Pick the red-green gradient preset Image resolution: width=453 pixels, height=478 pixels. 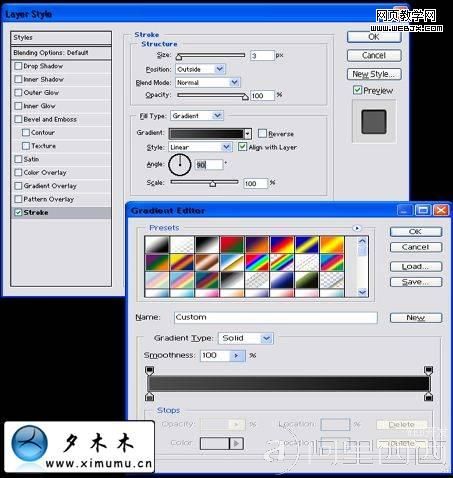232,245
